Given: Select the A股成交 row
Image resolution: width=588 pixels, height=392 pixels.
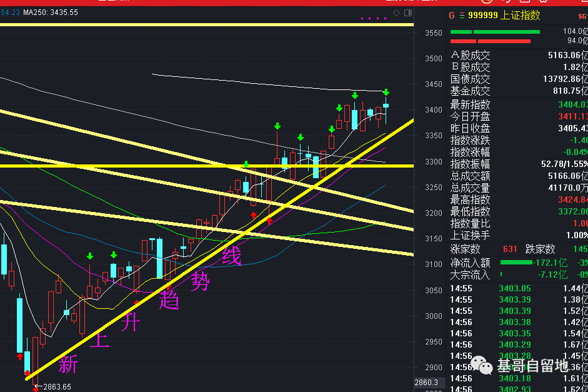Looking at the screenshot, I should click(x=519, y=56).
